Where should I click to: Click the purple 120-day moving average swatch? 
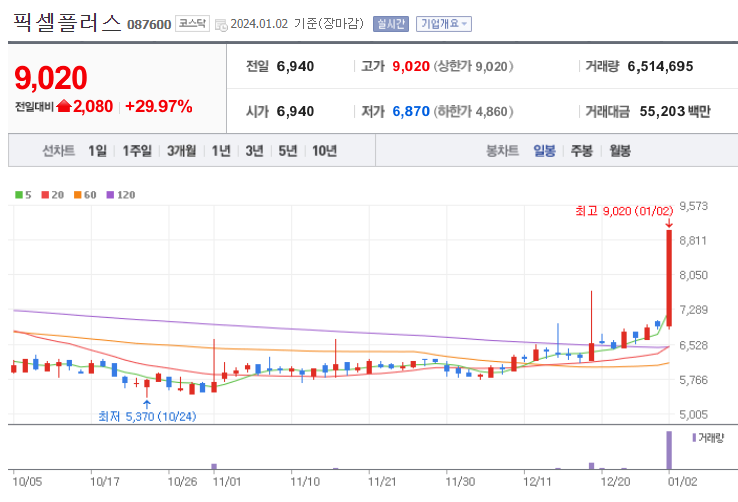(110, 195)
